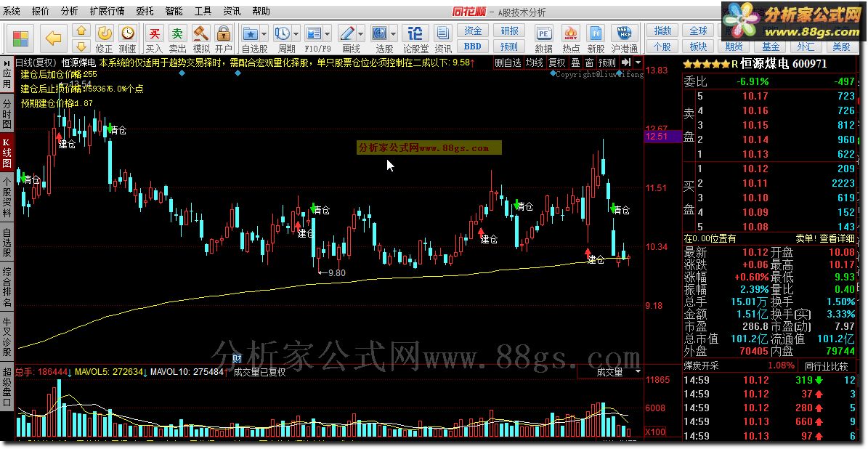
Task: Open the 工具 menu
Action: pyautogui.click(x=203, y=11)
